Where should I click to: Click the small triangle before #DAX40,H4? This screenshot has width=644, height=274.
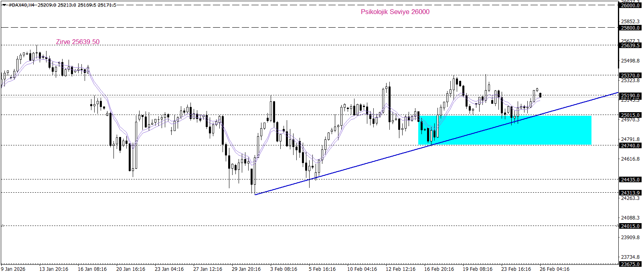click(x=4, y=5)
